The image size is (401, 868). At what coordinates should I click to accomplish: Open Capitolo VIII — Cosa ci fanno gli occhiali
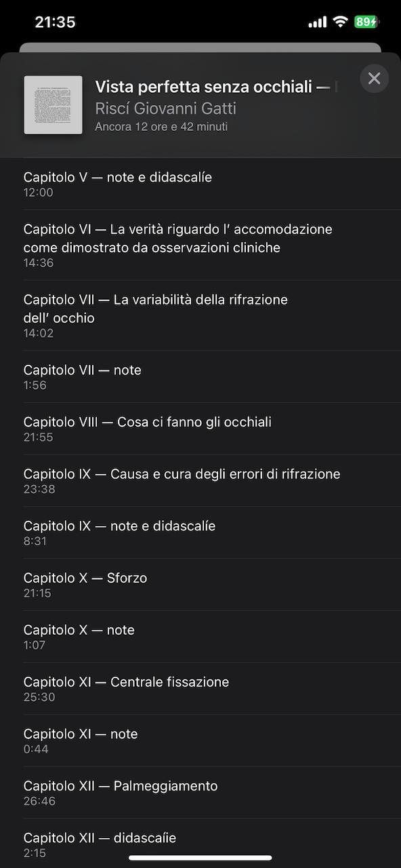pos(200,429)
